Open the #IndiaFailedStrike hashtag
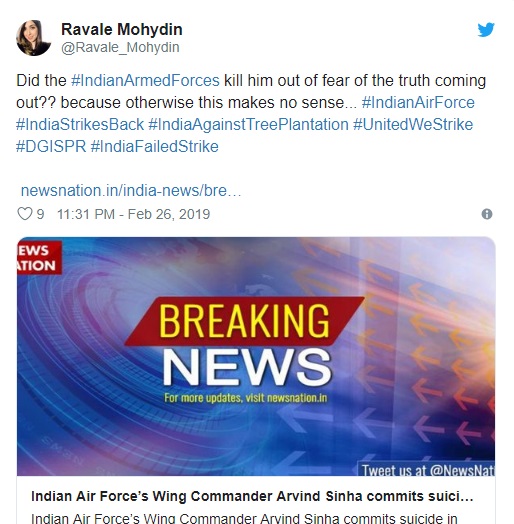514x524 pixels. 155,147
